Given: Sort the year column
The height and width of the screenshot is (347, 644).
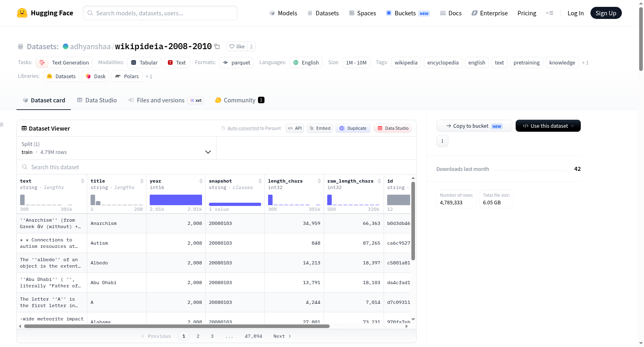Looking at the screenshot, I should click(x=201, y=181).
